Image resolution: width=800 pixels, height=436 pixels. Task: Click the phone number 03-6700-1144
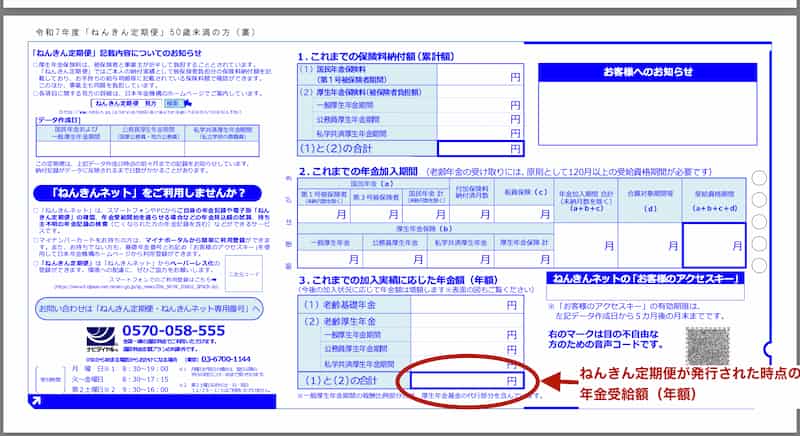(226, 359)
